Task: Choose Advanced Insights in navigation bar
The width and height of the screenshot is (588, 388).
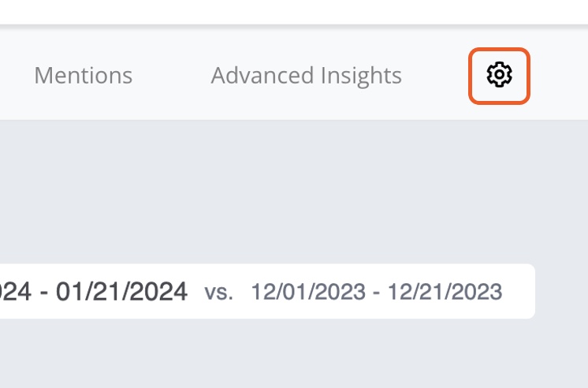Action: (x=306, y=76)
